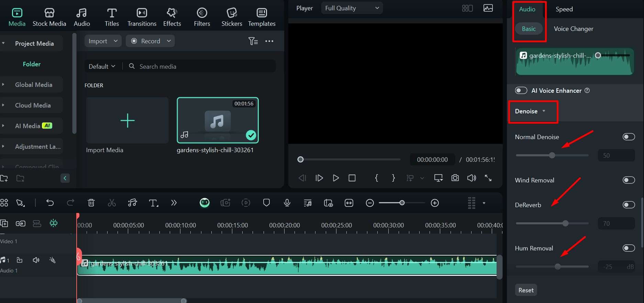644x303 pixels.
Task: Select the text tool in timeline toolbar
Action: [153, 203]
